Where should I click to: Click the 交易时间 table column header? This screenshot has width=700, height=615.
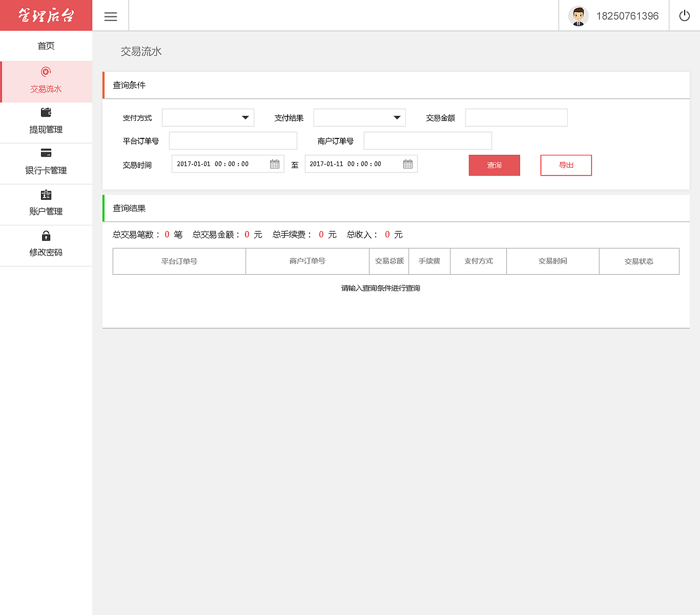[553, 262]
